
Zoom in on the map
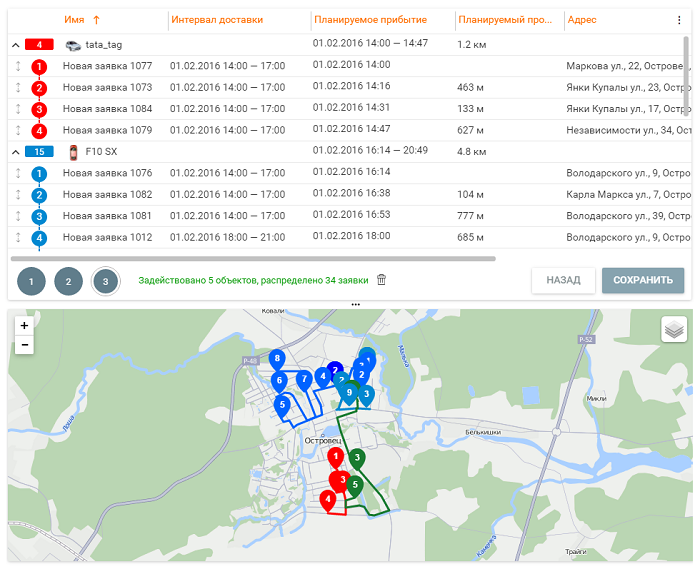pos(24,325)
